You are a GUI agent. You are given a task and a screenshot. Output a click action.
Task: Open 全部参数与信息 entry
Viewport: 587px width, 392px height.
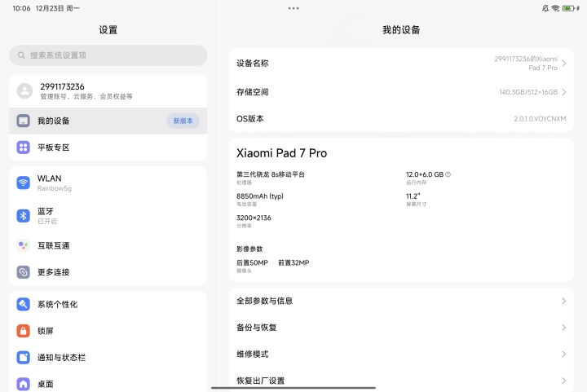tap(401, 301)
